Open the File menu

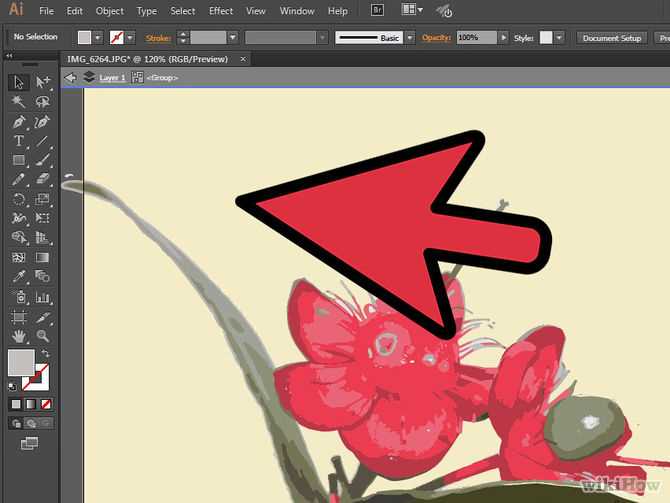click(47, 11)
